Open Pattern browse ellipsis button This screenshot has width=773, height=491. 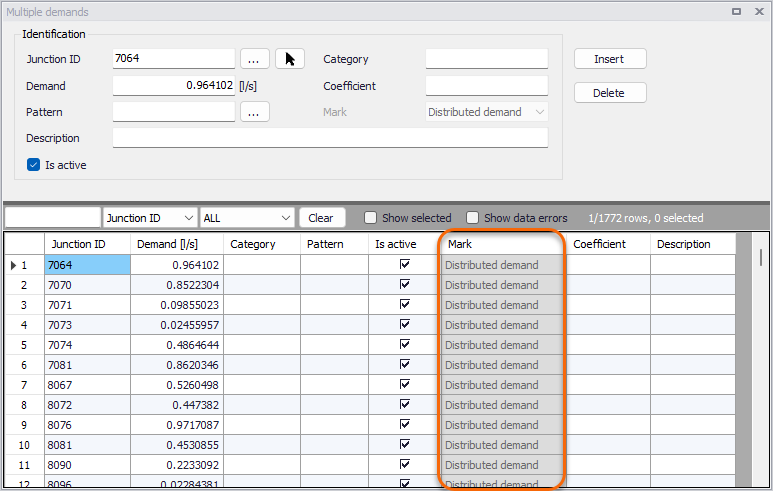pos(254,111)
